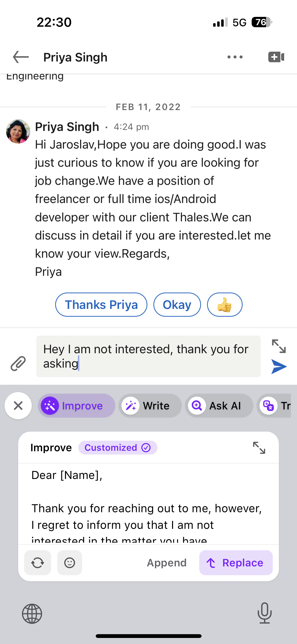Expand the Improve suggestion panel
Viewport: 297px width, 644px height.
[x=259, y=448]
